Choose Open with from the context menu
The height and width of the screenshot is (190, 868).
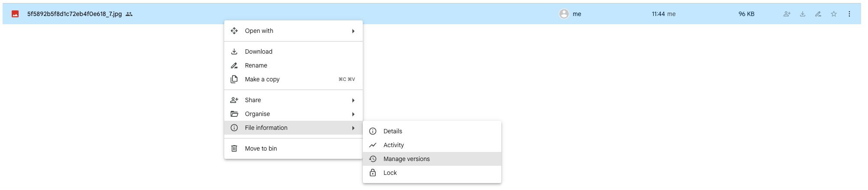click(x=294, y=31)
